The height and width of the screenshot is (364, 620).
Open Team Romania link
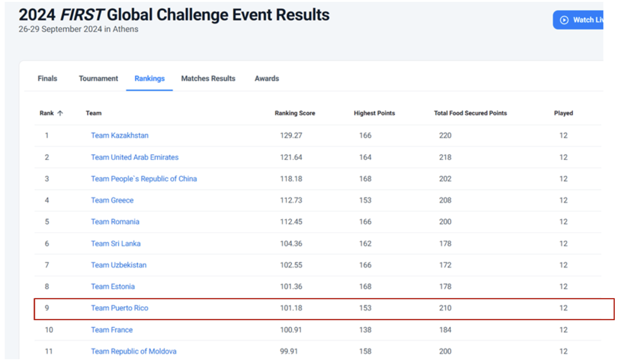[115, 222]
